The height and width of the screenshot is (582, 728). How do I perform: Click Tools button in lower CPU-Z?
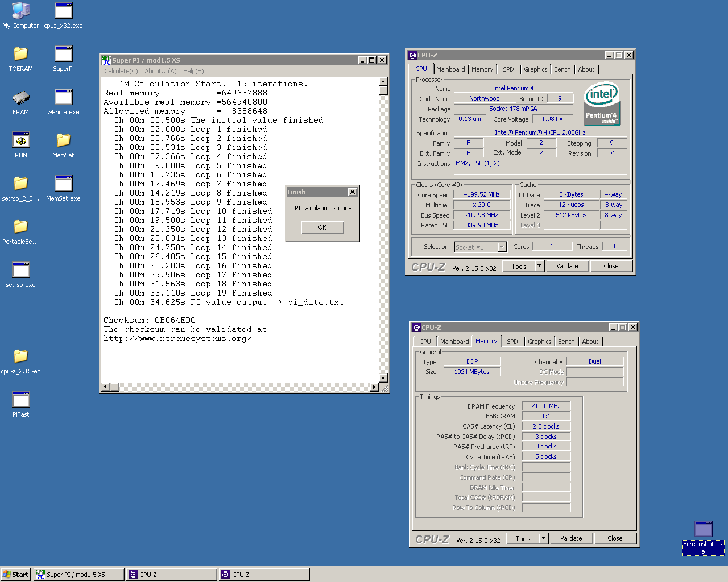523,538
